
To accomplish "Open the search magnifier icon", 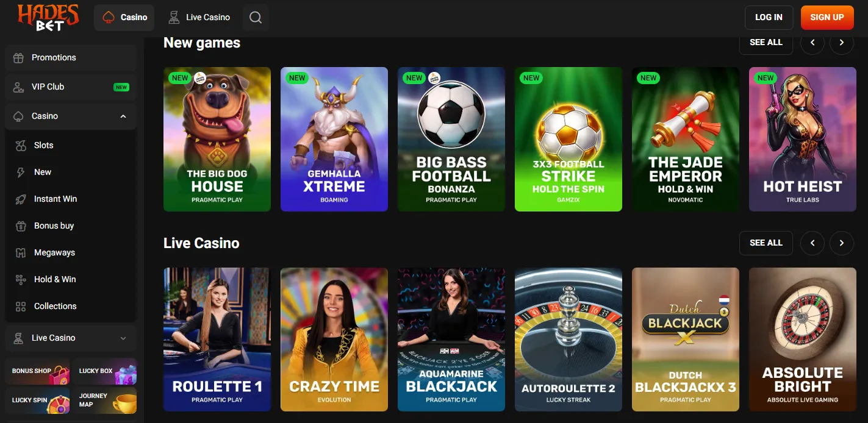I will pos(256,18).
